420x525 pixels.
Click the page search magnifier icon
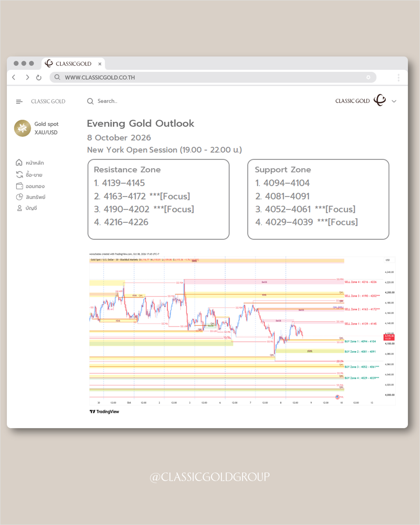click(x=90, y=101)
